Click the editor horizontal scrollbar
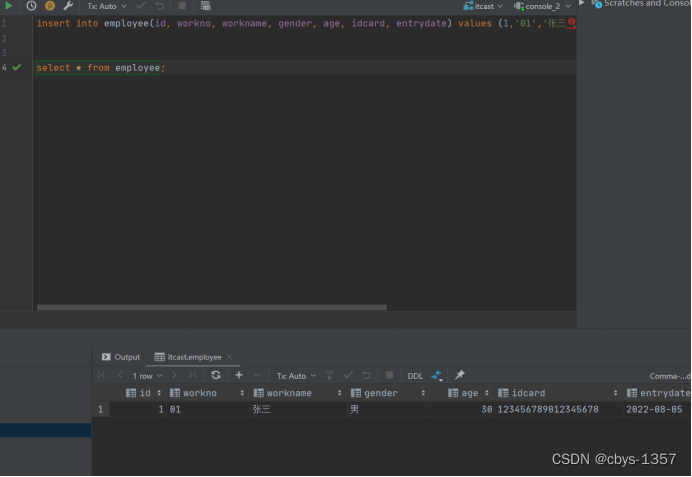 click(x=212, y=307)
